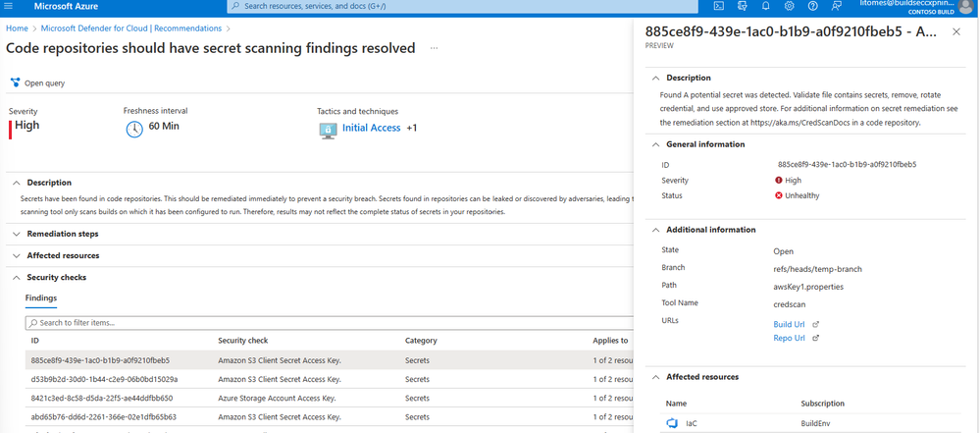Open the Initial Access tactic link
The height and width of the screenshot is (433, 980).
371,128
